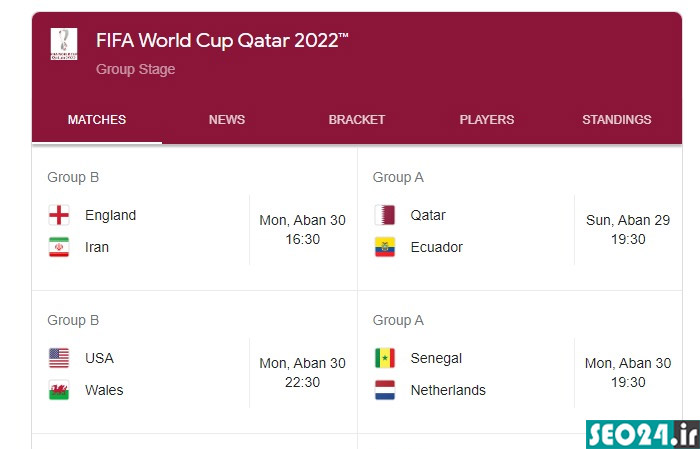This screenshot has width=700, height=449.
Task: Select the PLAYERS tab
Action: (487, 120)
